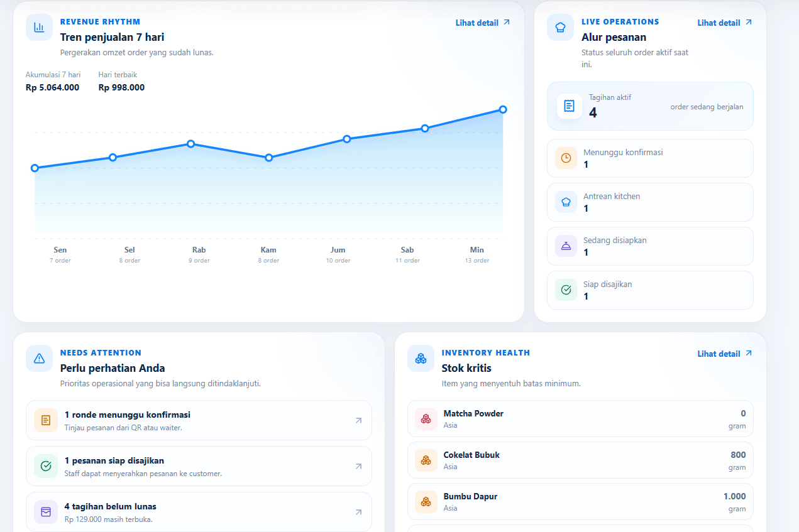Image resolution: width=799 pixels, height=532 pixels.
Task: Open arrow on 1 ronde menunggu konfirmasi
Action: click(358, 421)
